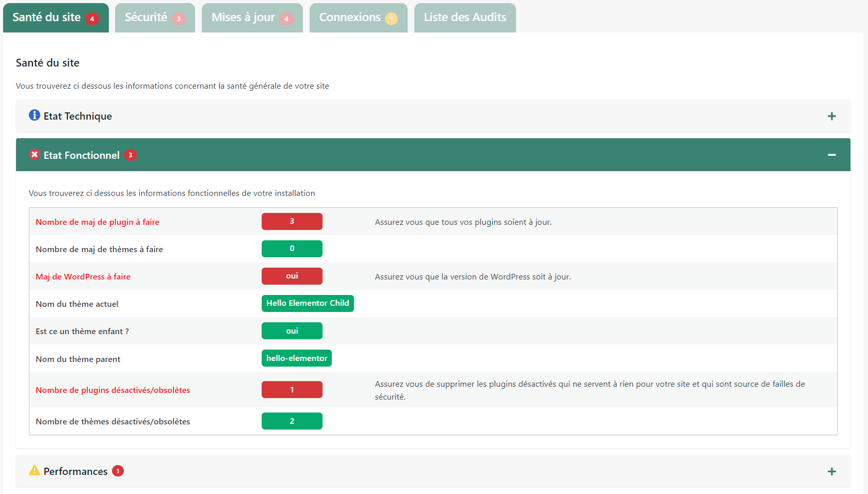Click advice 'Assurez vous que tous vos plugins'

[463, 222]
